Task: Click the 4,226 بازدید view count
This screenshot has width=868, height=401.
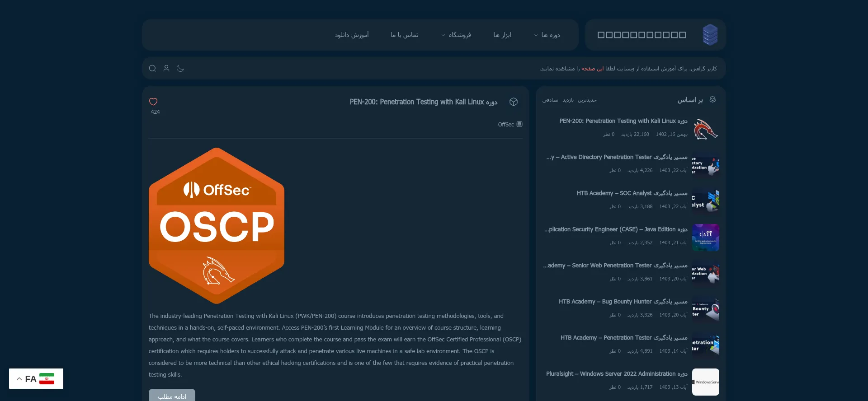Action: pyautogui.click(x=640, y=171)
